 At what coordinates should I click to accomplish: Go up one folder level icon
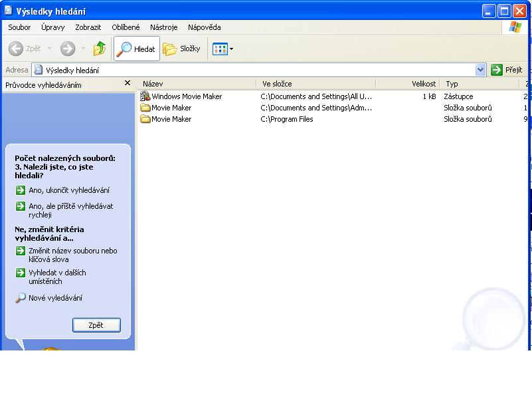pyautogui.click(x=100, y=49)
